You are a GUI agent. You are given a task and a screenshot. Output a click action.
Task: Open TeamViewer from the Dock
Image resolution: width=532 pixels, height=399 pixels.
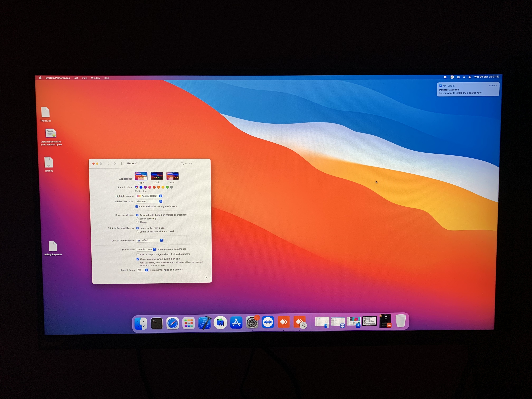[268, 322]
